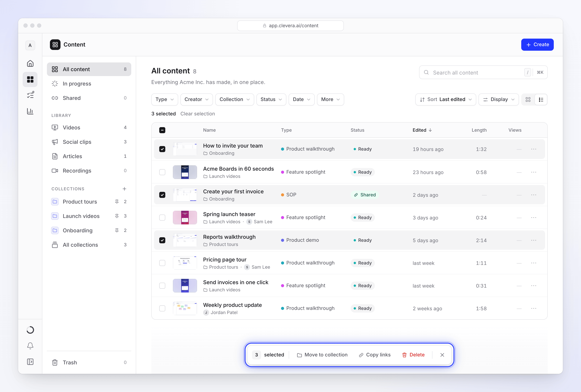
Task: Expand the Display options dropdown
Action: (x=499, y=100)
